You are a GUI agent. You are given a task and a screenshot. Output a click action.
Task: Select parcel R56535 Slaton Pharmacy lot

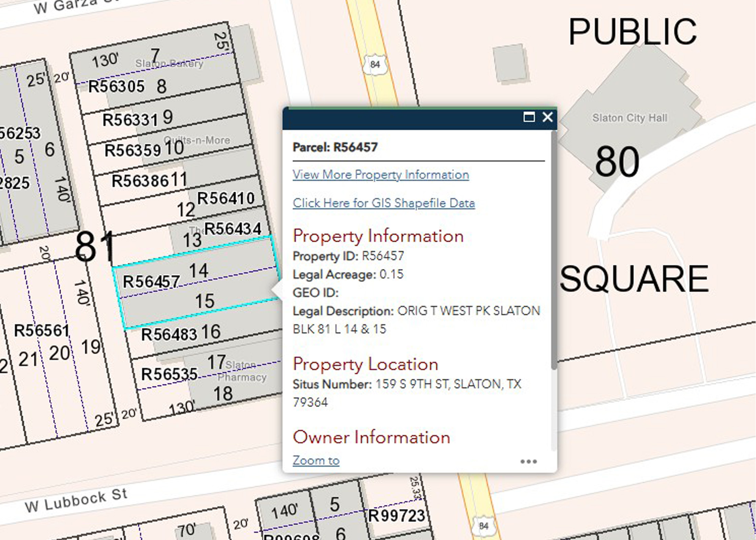(x=169, y=374)
